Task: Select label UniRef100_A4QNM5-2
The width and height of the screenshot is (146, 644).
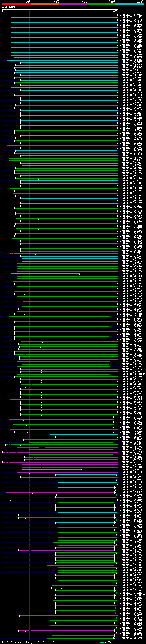Action: click(132, 595)
